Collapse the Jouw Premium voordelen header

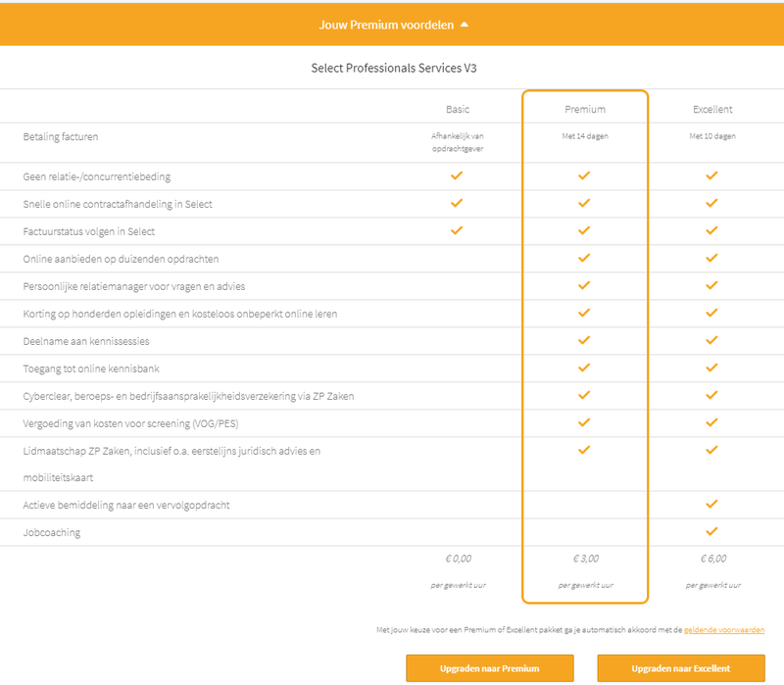pos(392,24)
